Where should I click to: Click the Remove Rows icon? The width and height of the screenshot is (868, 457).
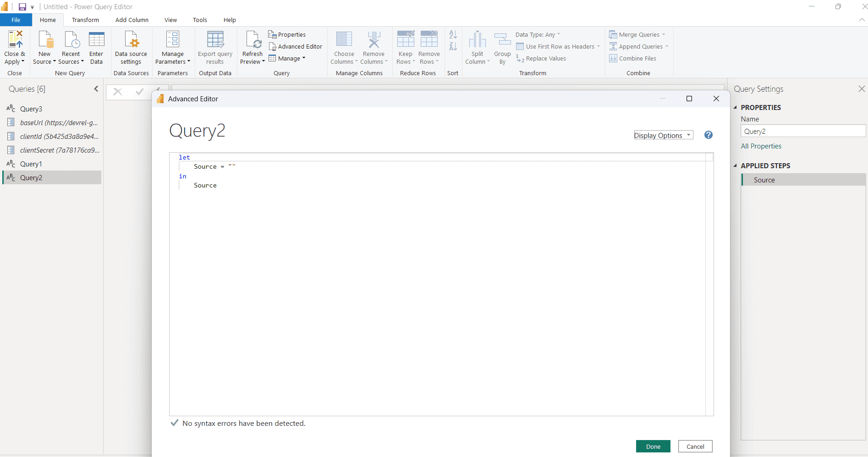429,39
